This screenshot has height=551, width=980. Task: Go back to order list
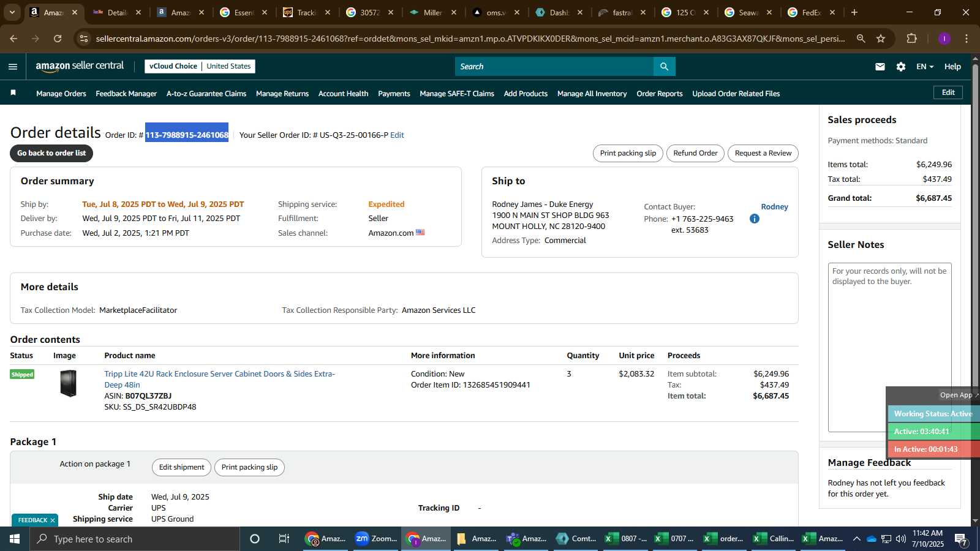51,153
